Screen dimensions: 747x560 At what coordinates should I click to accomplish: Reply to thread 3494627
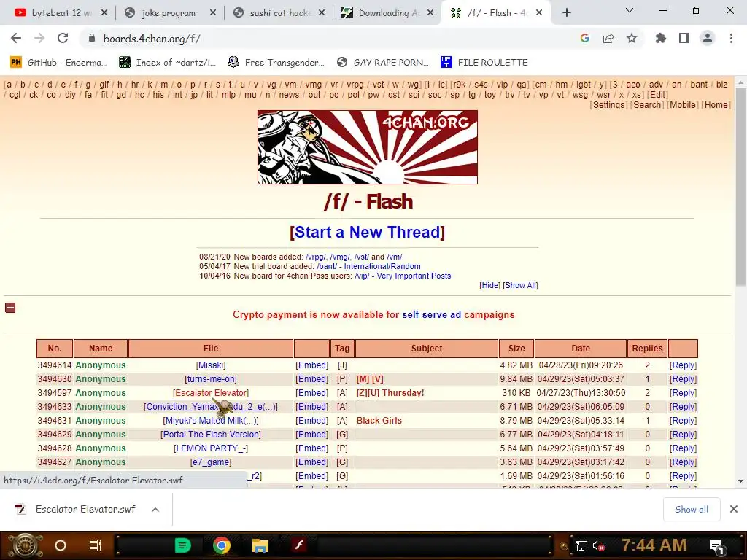click(x=683, y=462)
